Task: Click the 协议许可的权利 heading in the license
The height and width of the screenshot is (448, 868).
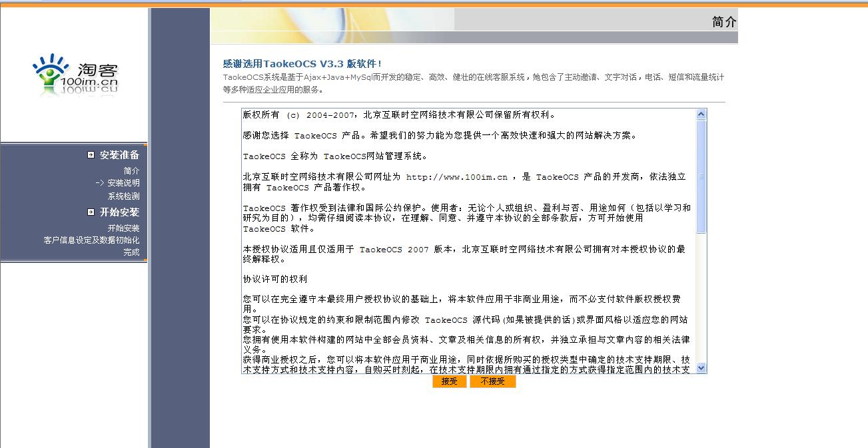Action: [x=275, y=280]
